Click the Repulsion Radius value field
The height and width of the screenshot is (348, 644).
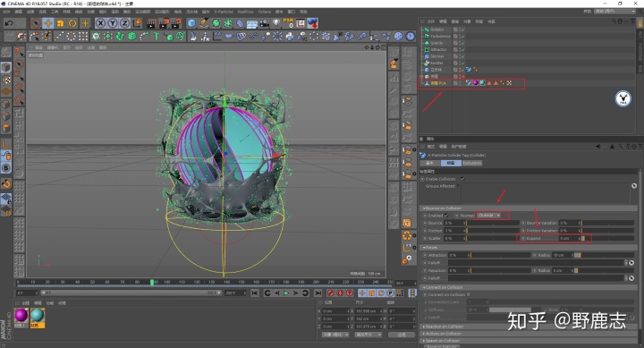point(562,271)
